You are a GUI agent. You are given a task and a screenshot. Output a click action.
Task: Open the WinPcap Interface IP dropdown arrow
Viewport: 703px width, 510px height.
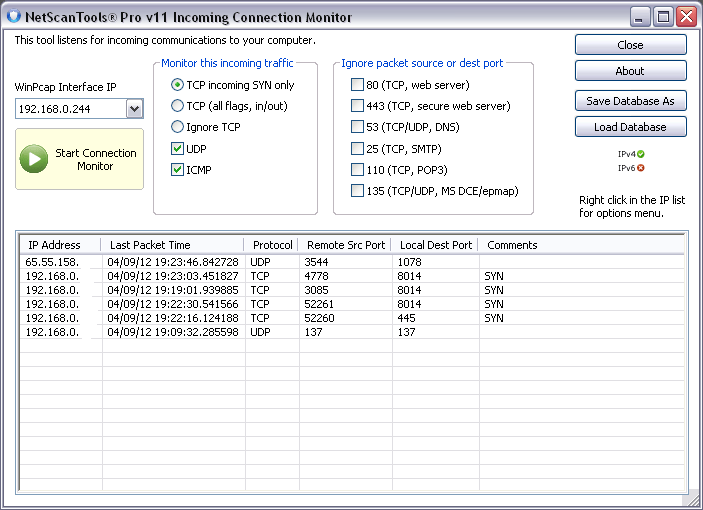[135, 109]
